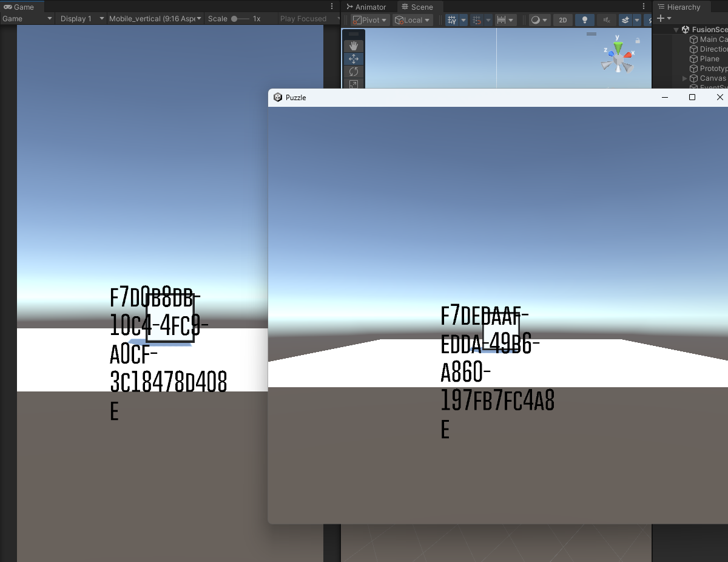Toggle scene audio mute button
Viewport: 728px width, 562px height.
[x=606, y=20]
